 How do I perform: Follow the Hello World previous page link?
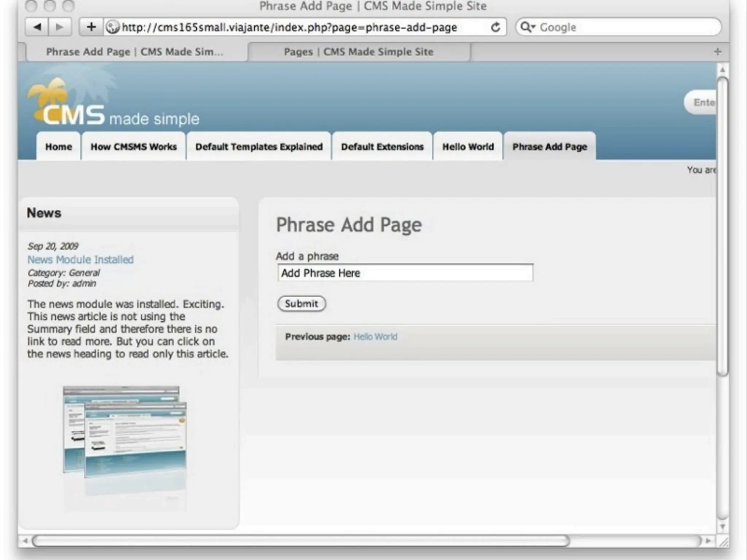375,337
